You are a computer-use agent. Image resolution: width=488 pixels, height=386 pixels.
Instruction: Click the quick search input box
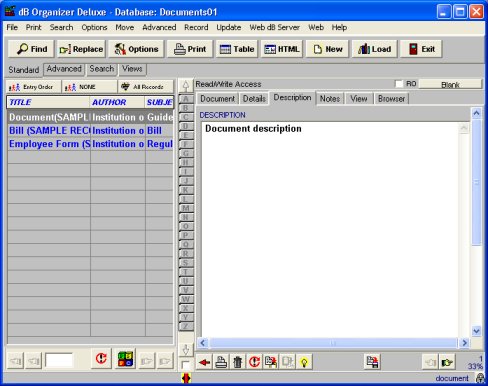(x=59, y=361)
